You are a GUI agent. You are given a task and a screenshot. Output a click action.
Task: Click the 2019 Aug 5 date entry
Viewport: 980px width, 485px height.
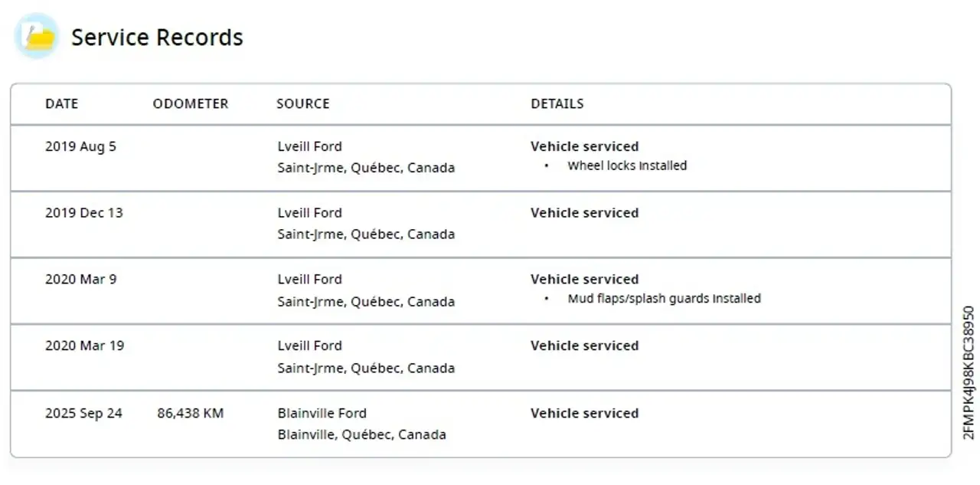click(80, 146)
